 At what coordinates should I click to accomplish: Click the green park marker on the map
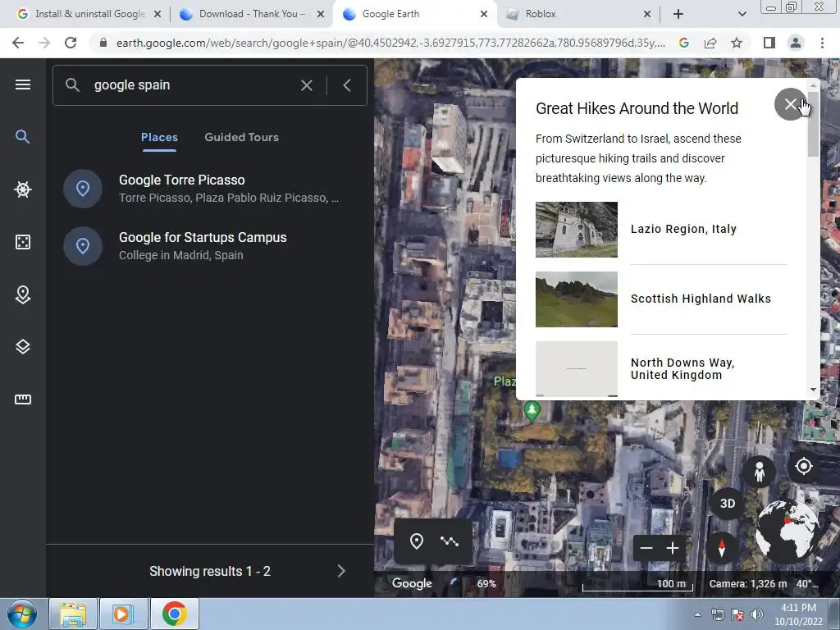point(532,412)
